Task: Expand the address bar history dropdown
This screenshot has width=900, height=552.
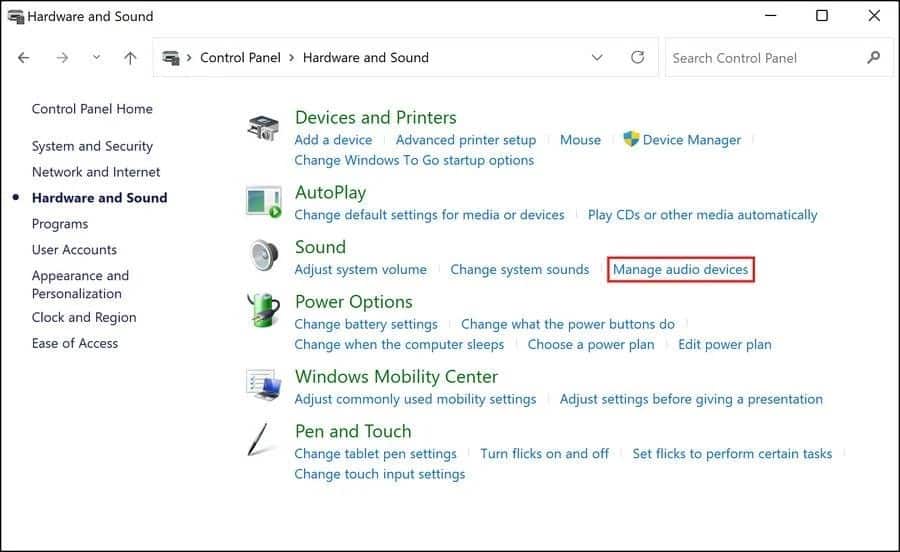Action: (x=597, y=57)
